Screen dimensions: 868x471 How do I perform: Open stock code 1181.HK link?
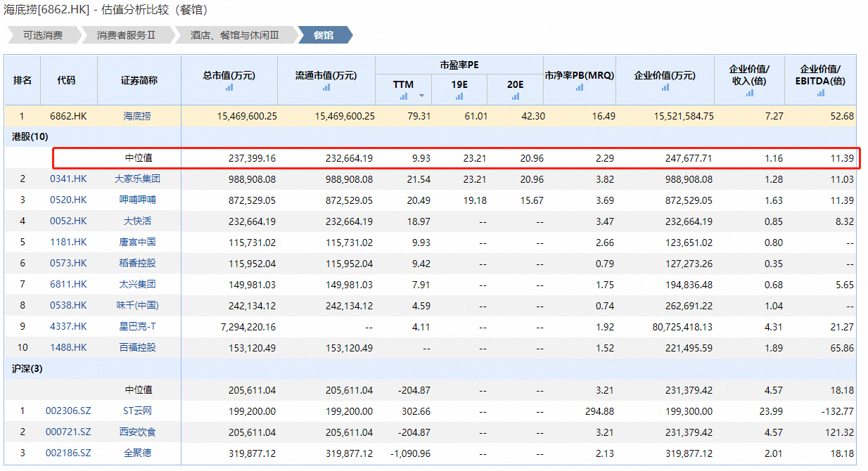click(68, 242)
